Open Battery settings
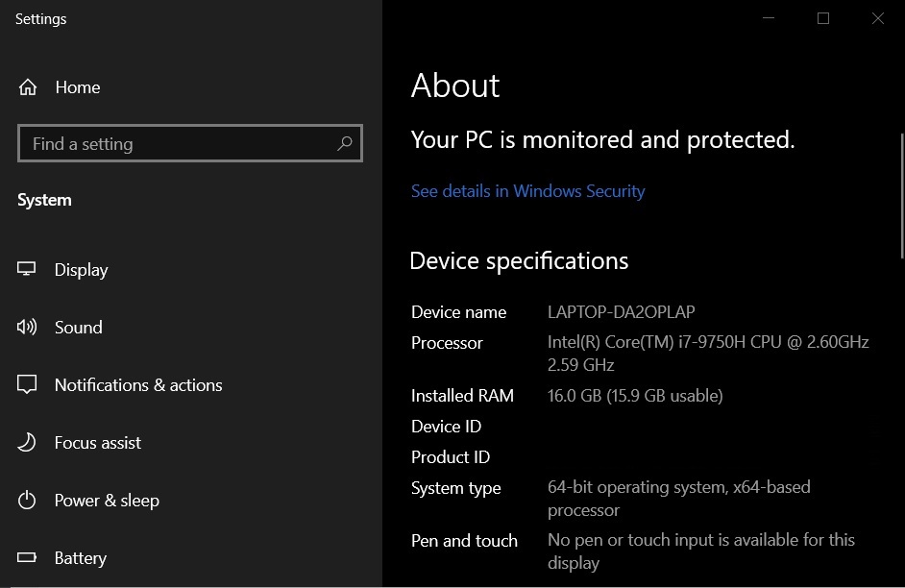 coord(81,557)
